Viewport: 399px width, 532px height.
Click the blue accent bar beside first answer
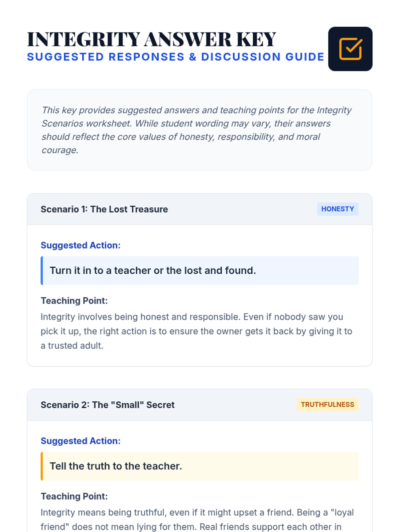click(42, 271)
